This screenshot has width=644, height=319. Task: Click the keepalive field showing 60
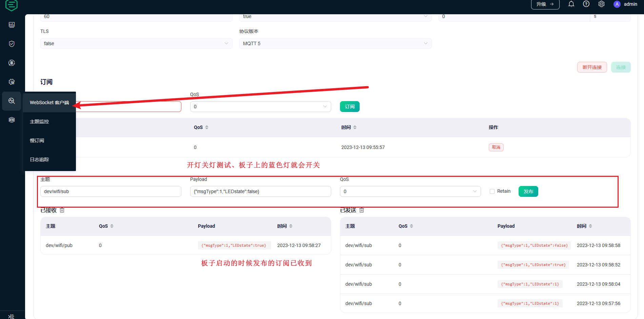tap(136, 17)
